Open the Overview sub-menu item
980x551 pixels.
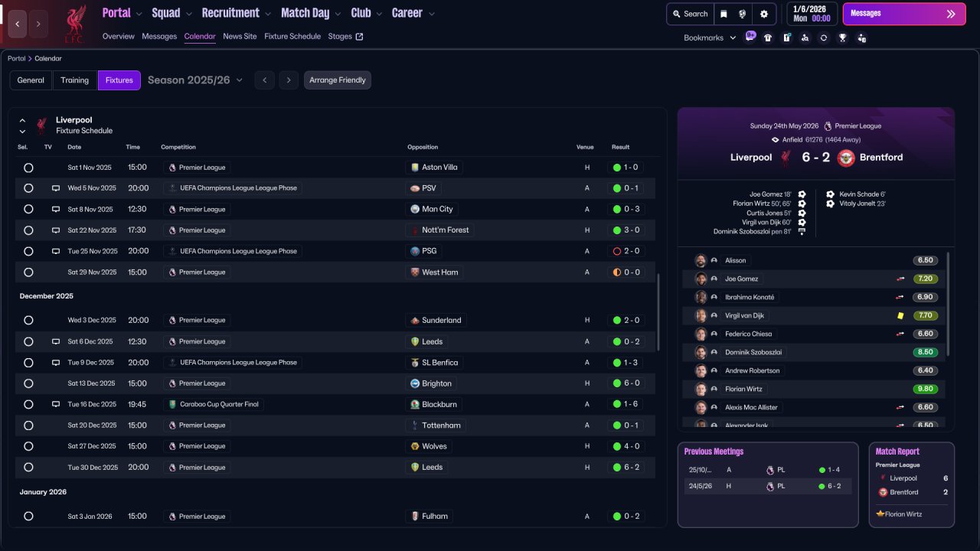pos(118,36)
